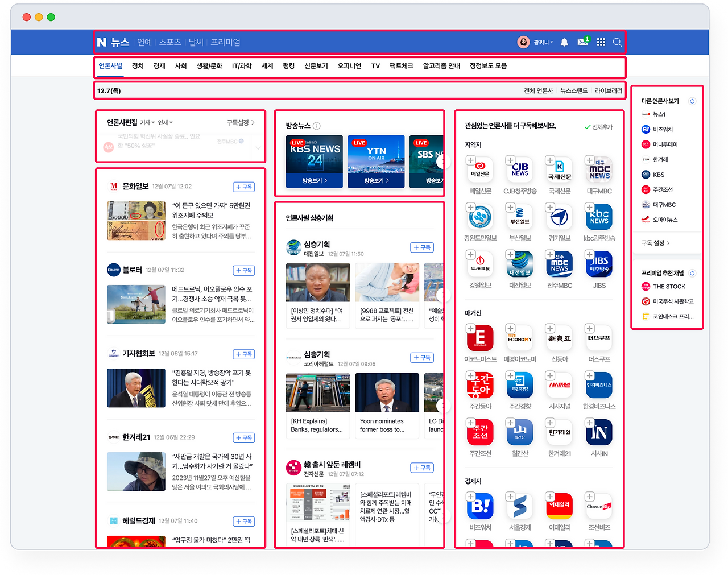Select the IT/과학 tab
This screenshot has height=575, width=728.
click(242, 66)
